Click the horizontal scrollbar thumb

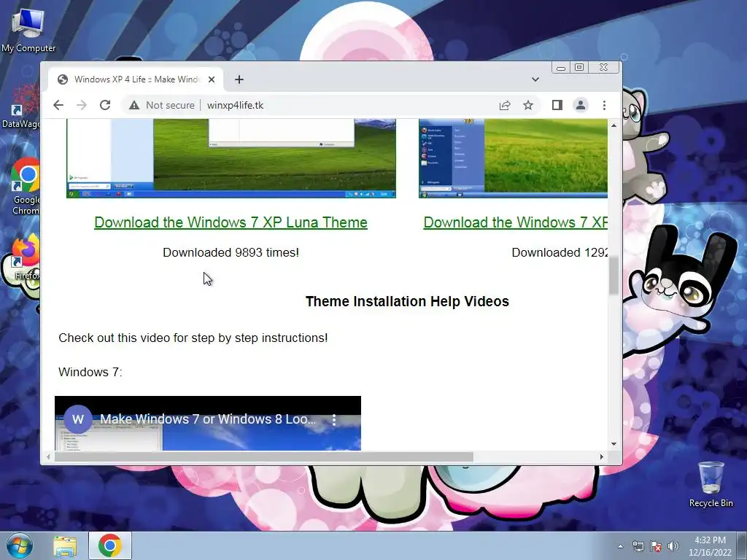(x=264, y=456)
